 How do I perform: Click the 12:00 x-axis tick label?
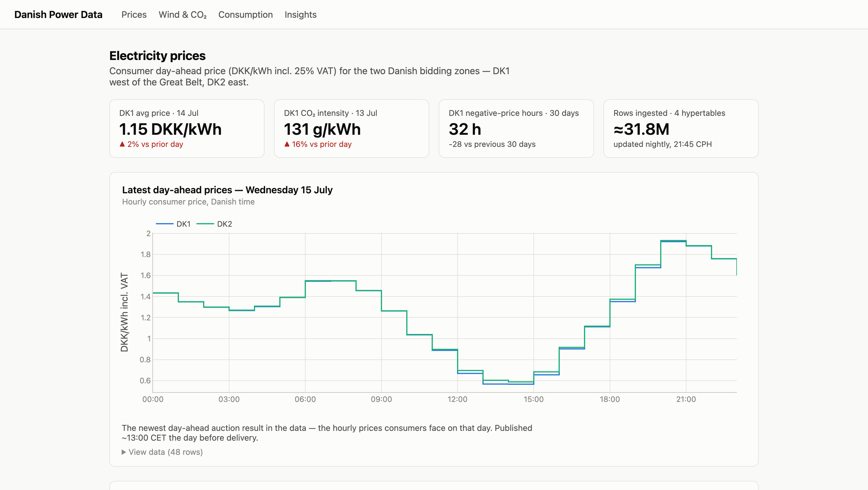pos(457,399)
